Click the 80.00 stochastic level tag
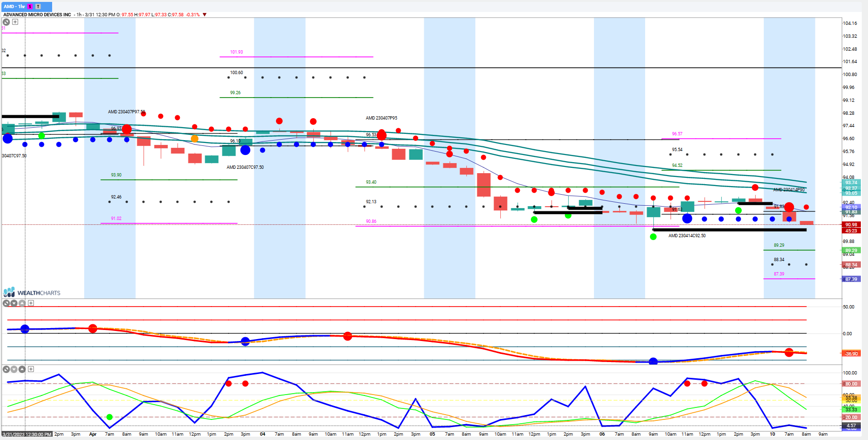The height and width of the screenshot is (440, 868). pos(851,384)
